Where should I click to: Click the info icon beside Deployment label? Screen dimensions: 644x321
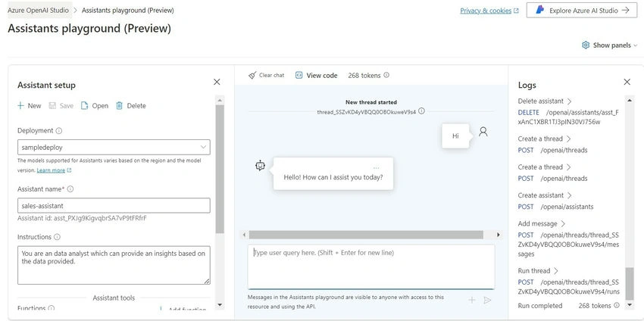click(59, 130)
